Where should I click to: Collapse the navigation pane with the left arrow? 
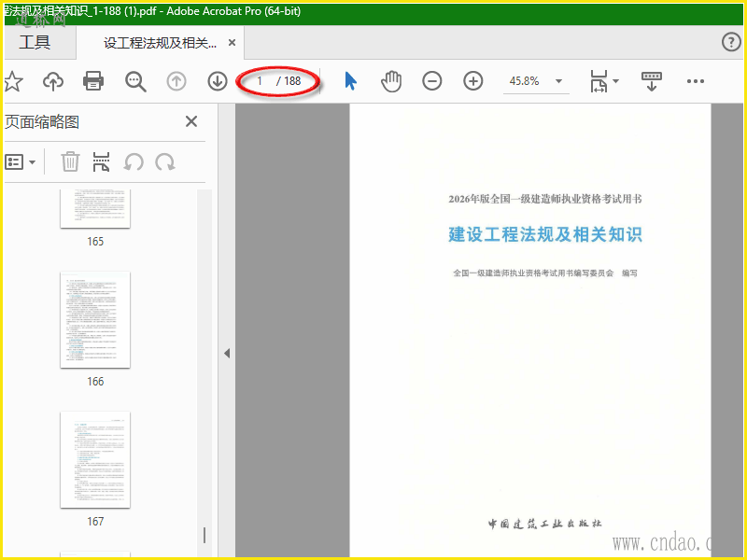coord(227,354)
